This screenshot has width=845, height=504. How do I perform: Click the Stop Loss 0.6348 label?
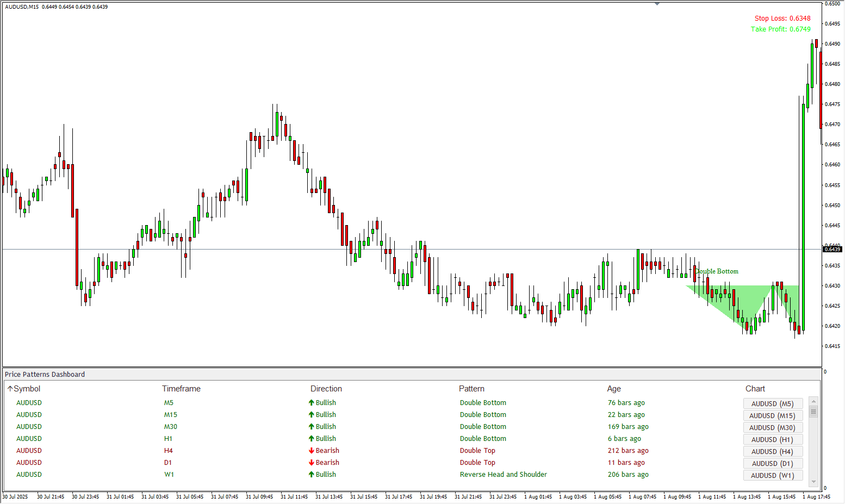click(782, 18)
